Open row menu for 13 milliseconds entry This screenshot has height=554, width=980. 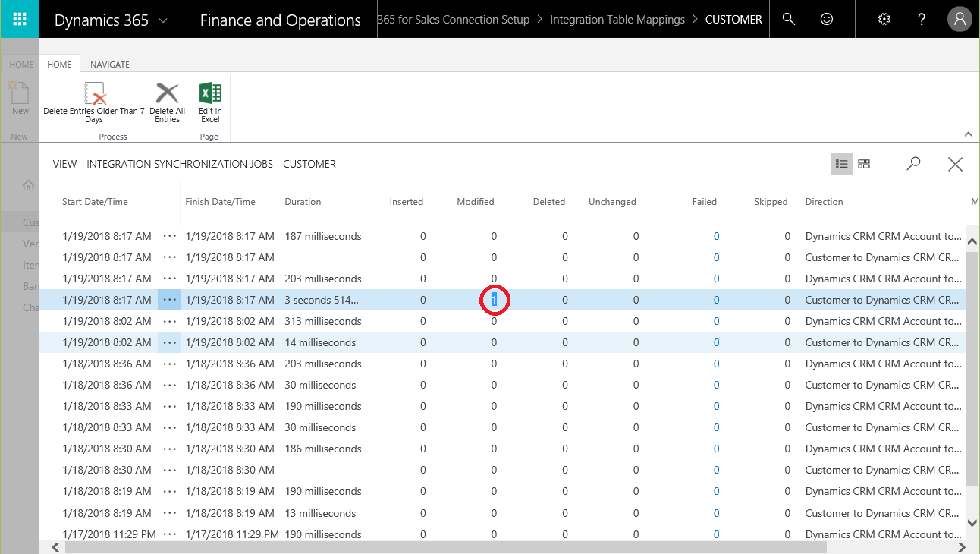169,513
